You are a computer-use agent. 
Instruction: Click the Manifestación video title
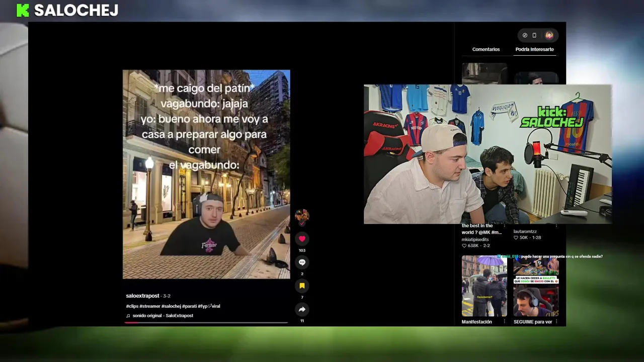pos(476,322)
